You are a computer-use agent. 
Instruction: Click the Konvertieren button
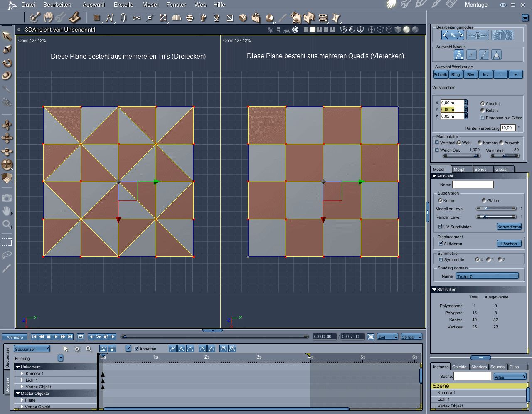[x=509, y=227]
